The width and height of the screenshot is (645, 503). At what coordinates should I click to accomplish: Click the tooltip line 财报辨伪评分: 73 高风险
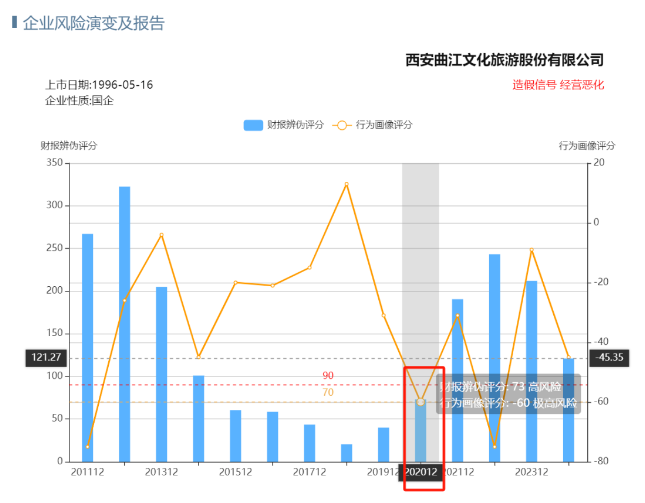click(x=500, y=387)
